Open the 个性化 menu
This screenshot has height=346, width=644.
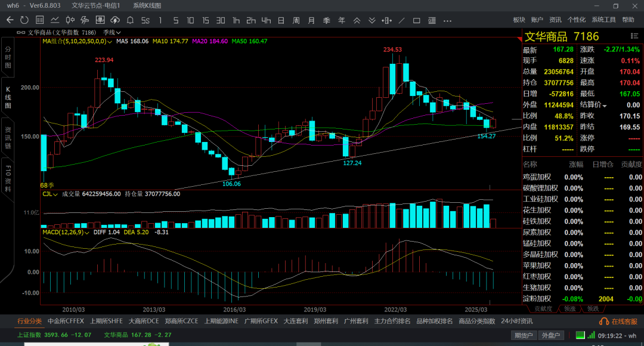tap(576, 20)
